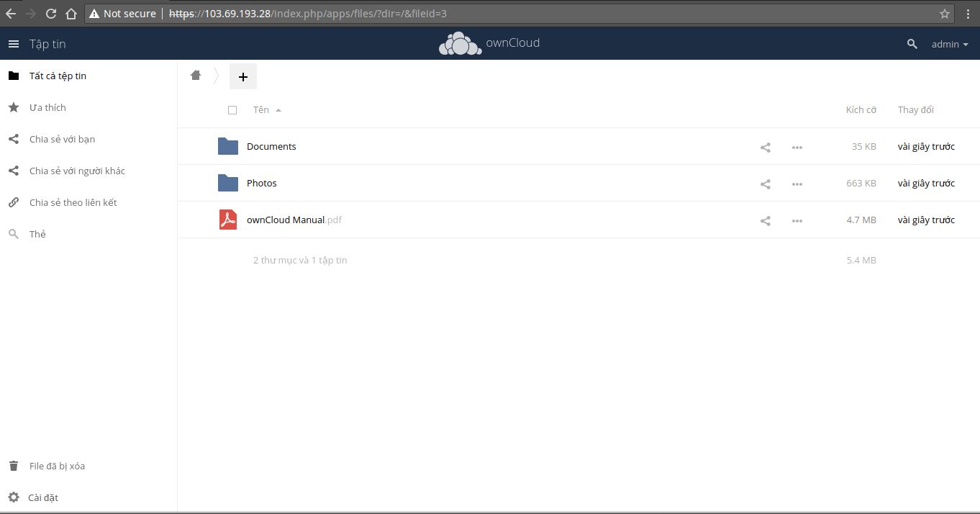Click the Not secure warning badge

(x=122, y=13)
